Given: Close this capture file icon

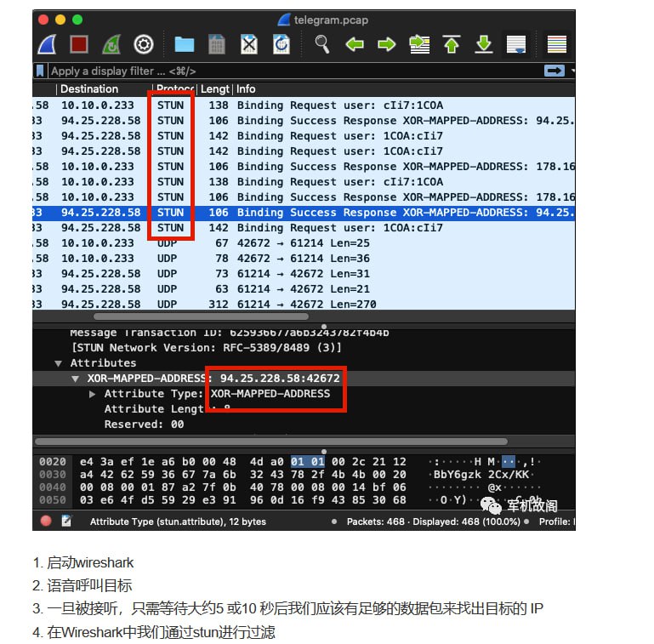Looking at the screenshot, I should click(x=249, y=44).
